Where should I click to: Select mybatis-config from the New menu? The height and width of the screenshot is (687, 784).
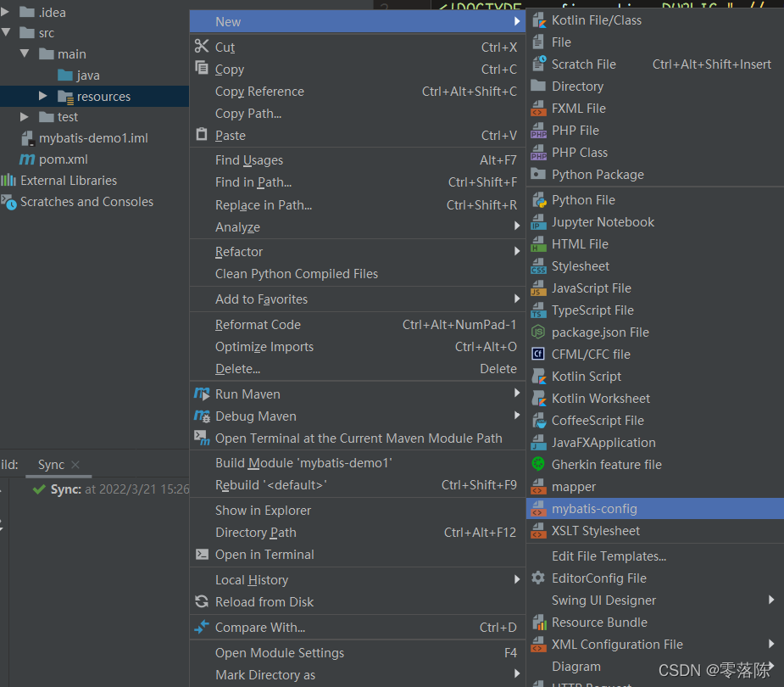click(x=655, y=509)
